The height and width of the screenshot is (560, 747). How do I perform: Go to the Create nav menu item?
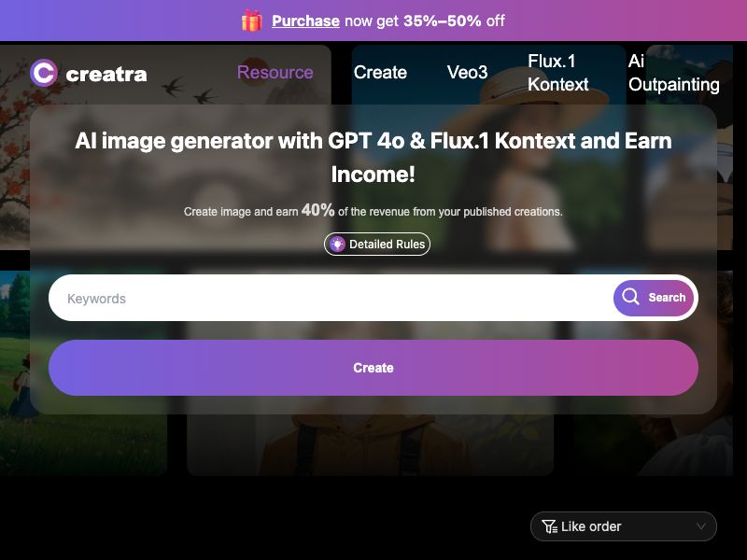point(380,73)
